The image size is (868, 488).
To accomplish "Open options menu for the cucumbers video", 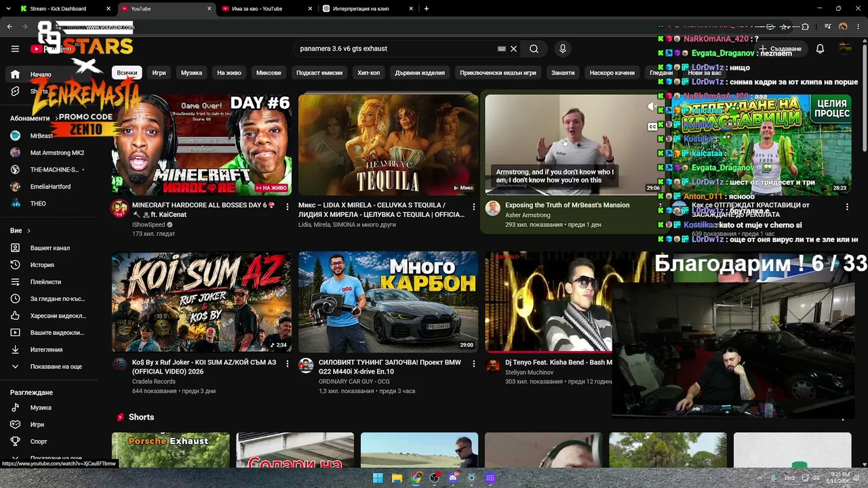I will (x=847, y=206).
